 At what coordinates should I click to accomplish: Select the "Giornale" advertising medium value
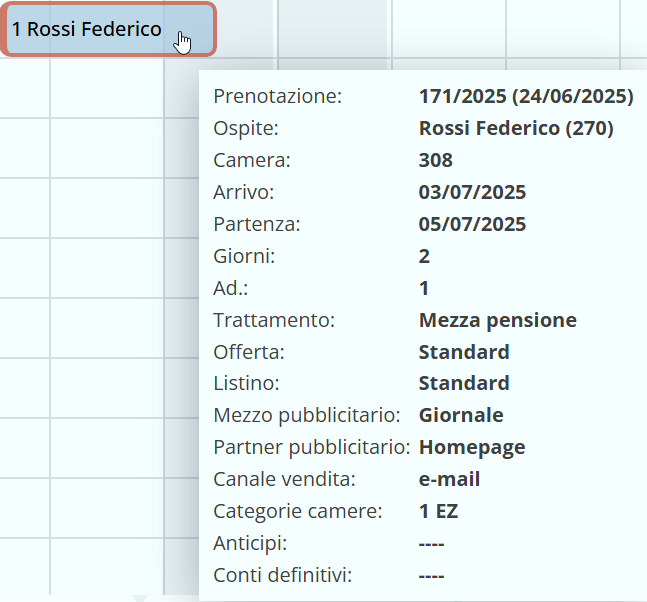[461, 415]
